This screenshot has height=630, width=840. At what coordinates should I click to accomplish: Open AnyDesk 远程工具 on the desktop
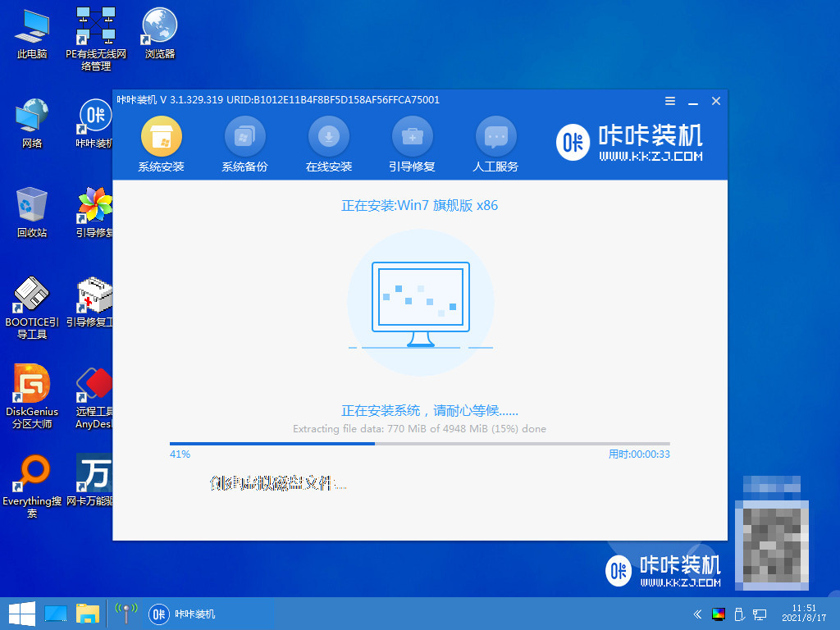point(94,394)
